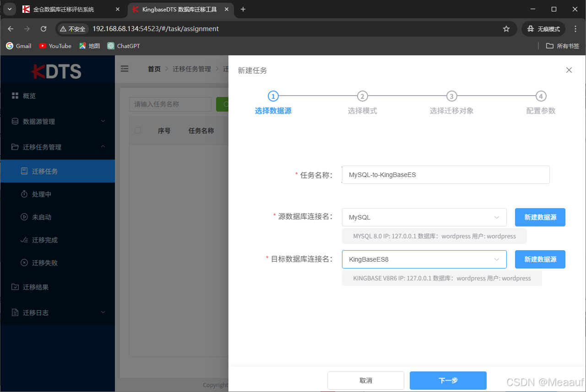Open the 目标数据库连接名 KingBaseES8 dropdown

pyautogui.click(x=424, y=259)
